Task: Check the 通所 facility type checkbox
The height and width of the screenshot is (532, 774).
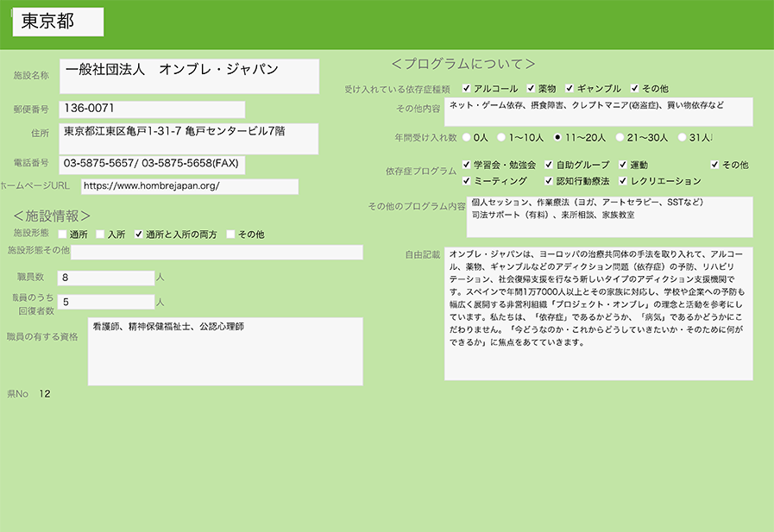Action: 63,234
